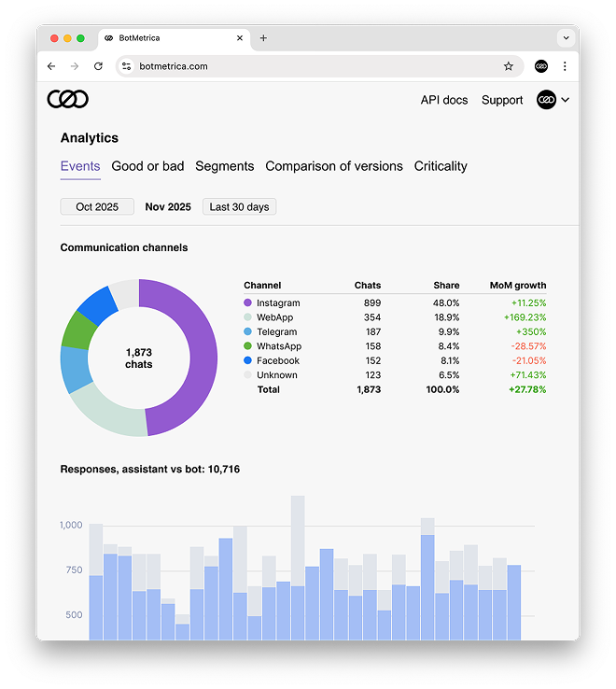
Task: Click the purple Instagram legend swatch
Action: coord(248,303)
